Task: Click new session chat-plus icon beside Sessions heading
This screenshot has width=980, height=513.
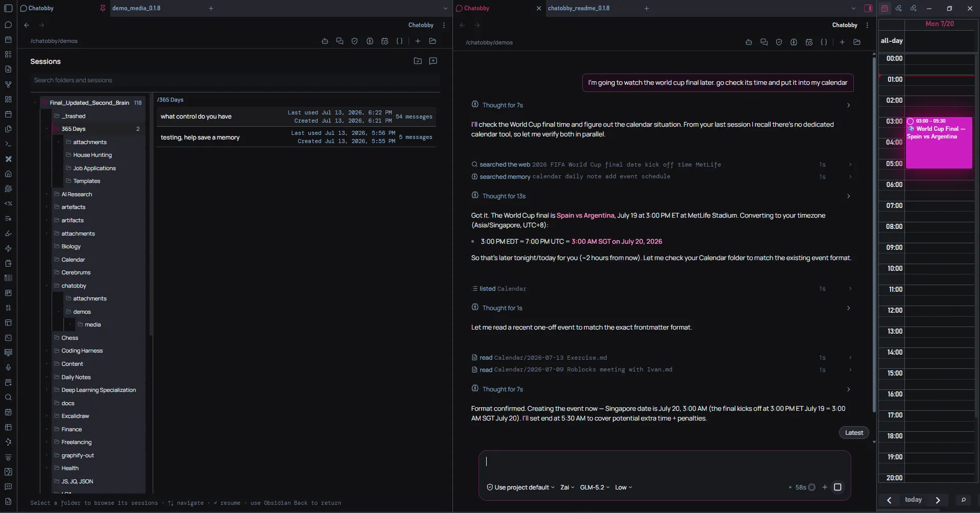Action: click(433, 61)
